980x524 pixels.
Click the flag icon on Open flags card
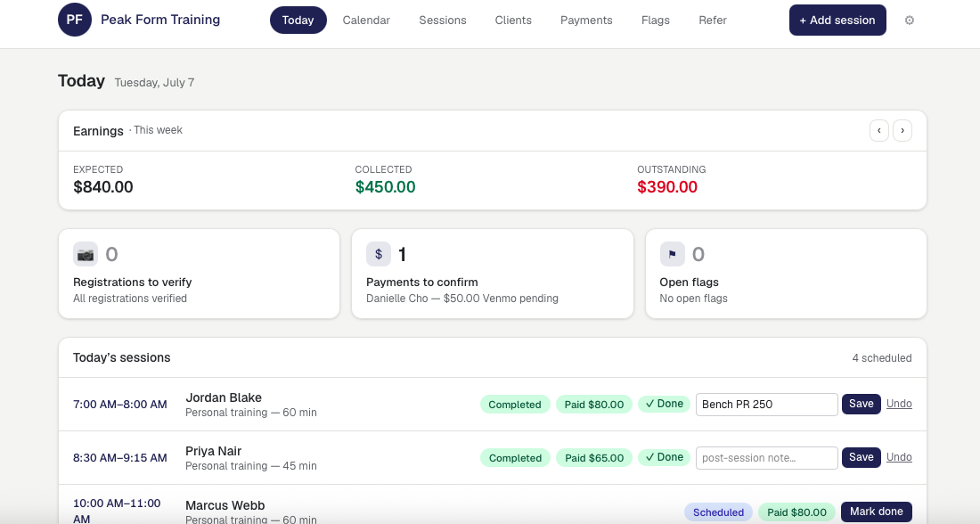click(x=672, y=255)
